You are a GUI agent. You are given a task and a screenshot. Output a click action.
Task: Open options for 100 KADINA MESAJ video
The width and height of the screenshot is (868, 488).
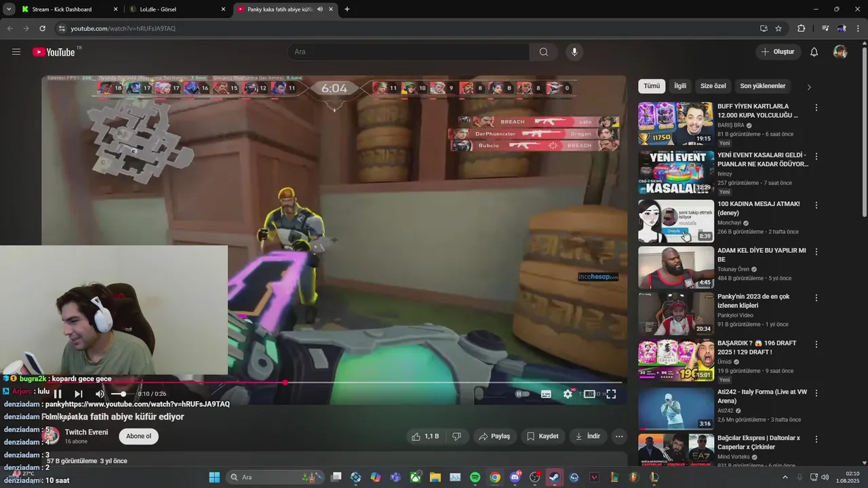coord(816,205)
